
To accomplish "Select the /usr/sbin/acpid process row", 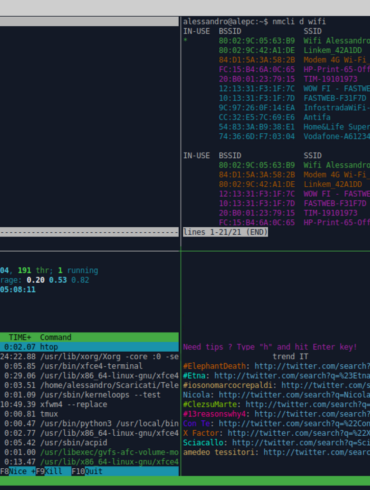I will click(89, 443).
